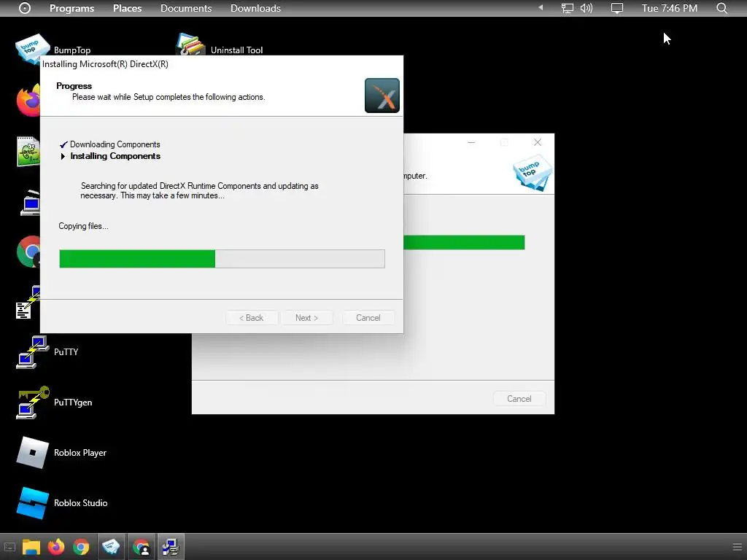
Task: Click the DirectX setup window title text
Action: [105, 64]
